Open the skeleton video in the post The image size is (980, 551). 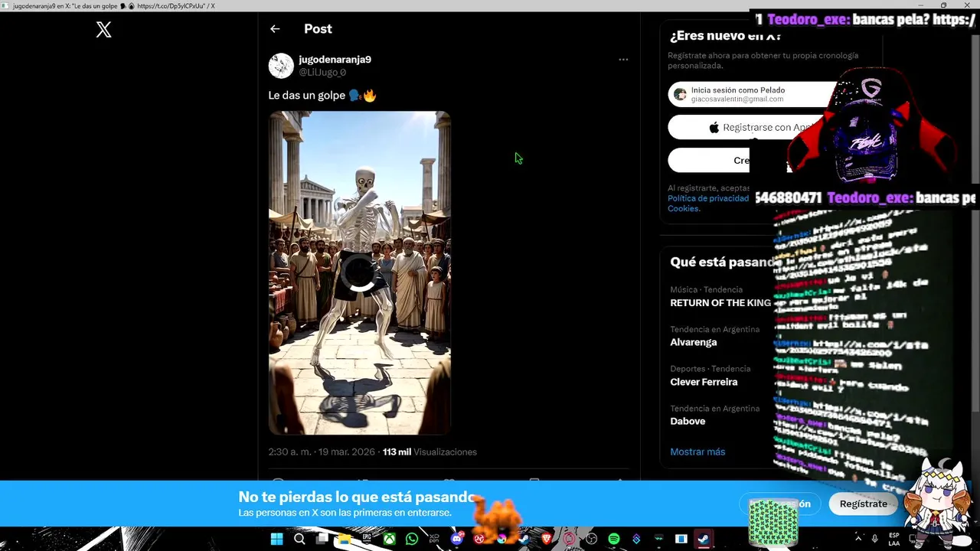pyautogui.click(x=360, y=272)
